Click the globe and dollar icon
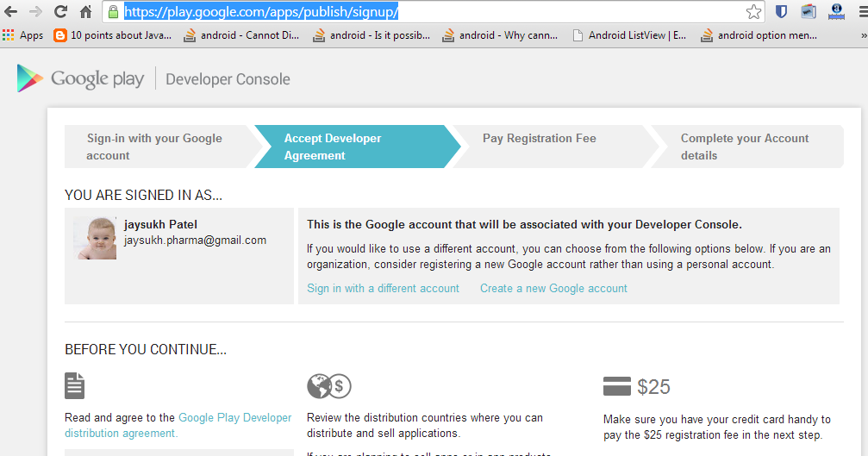This screenshot has height=456, width=868. pyautogui.click(x=328, y=385)
